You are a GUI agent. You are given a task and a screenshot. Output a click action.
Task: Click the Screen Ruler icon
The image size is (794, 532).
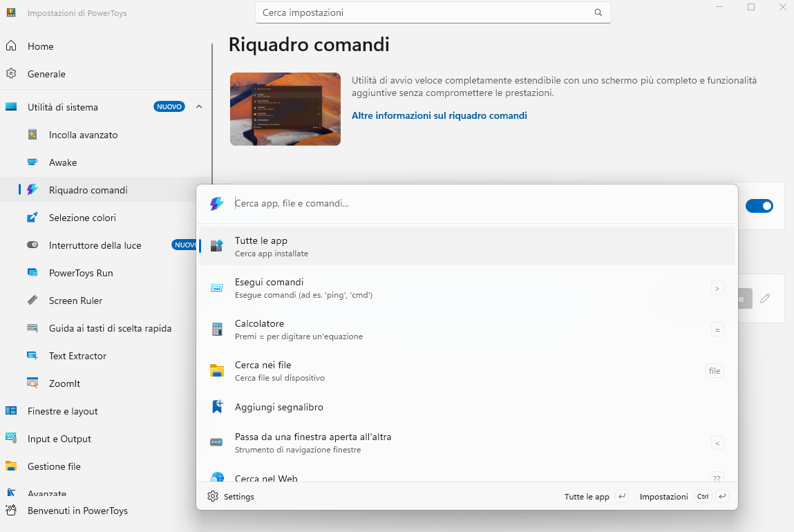[x=32, y=301]
